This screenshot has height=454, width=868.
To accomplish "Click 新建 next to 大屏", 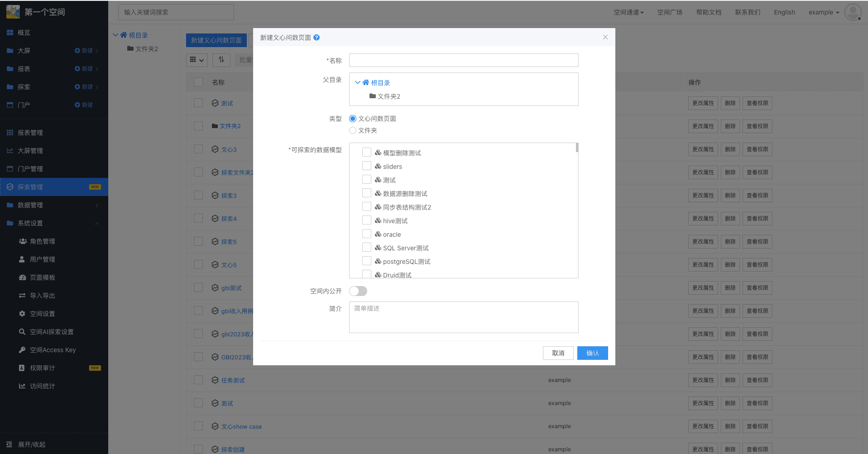I will pyautogui.click(x=84, y=51).
